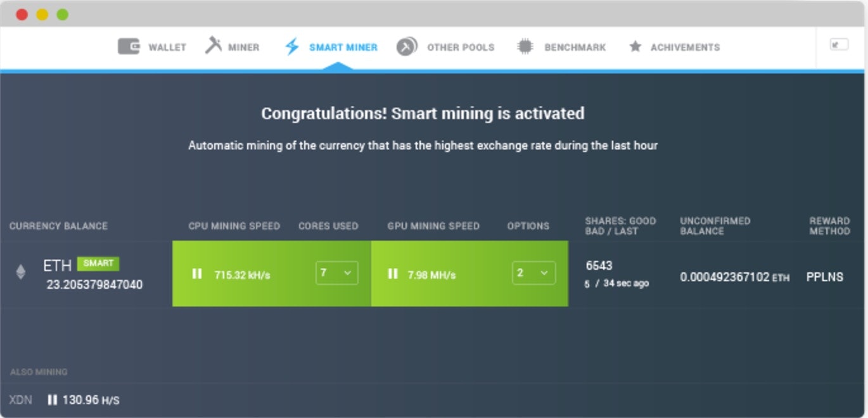Maximize the window with the green button
Screen dimensions: 868x418
tap(62, 14)
